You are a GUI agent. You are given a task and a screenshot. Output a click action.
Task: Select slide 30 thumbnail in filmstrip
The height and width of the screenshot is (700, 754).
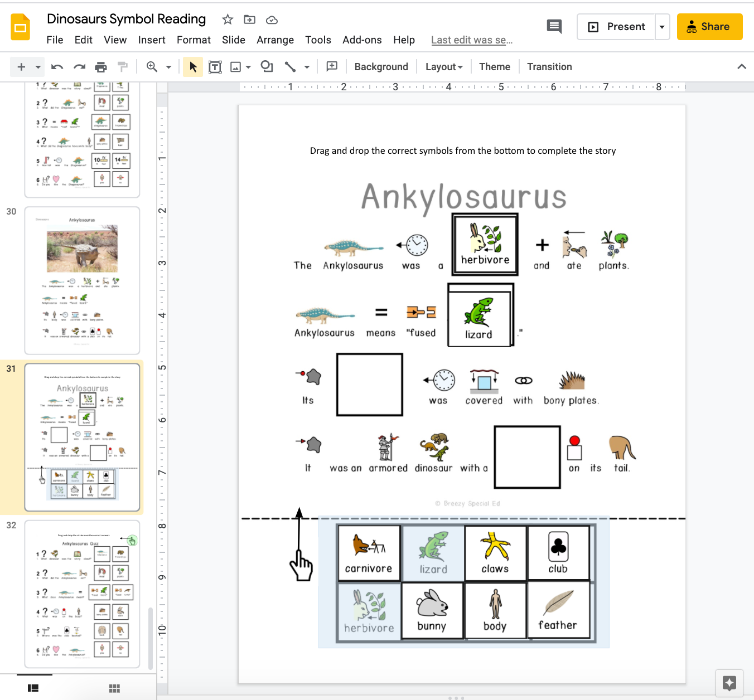[x=82, y=280]
